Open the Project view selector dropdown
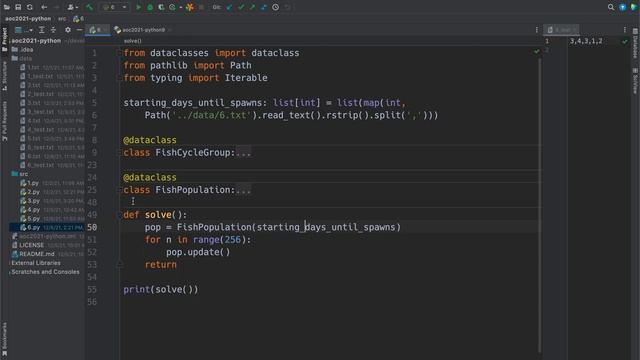Screen dimensions: 640x360 [x=24, y=30]
